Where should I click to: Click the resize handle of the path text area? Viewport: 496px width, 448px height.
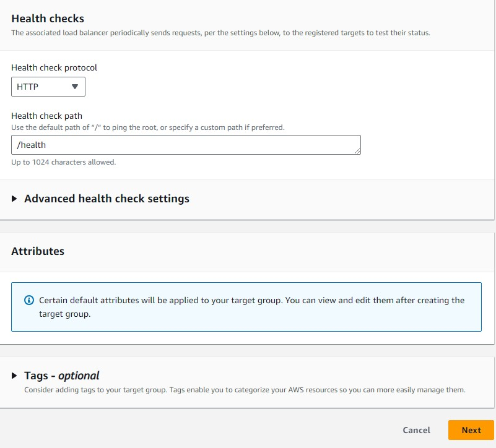[358, 151]
